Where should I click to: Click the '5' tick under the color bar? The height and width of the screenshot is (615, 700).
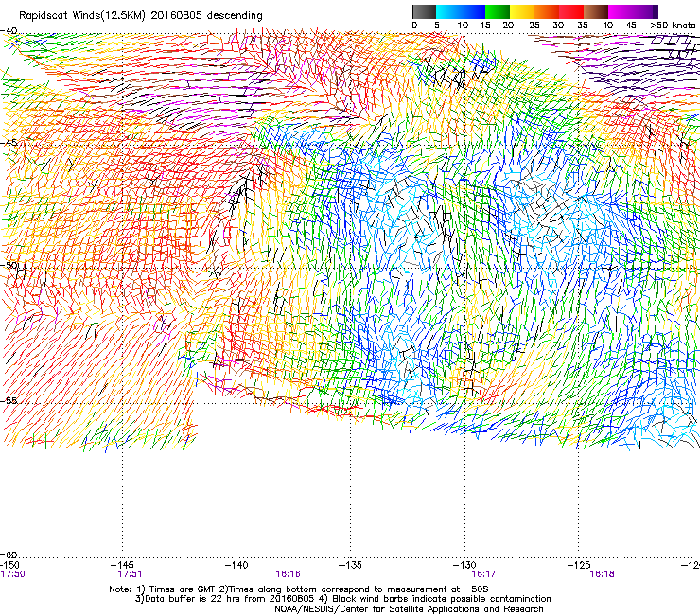click(x=437, y=26)
